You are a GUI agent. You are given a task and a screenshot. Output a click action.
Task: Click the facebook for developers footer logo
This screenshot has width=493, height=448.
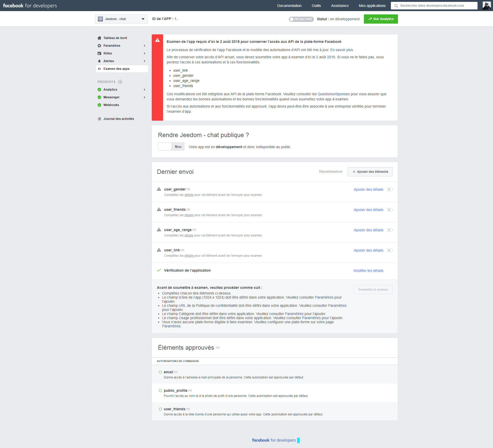(x=274, y=440)
